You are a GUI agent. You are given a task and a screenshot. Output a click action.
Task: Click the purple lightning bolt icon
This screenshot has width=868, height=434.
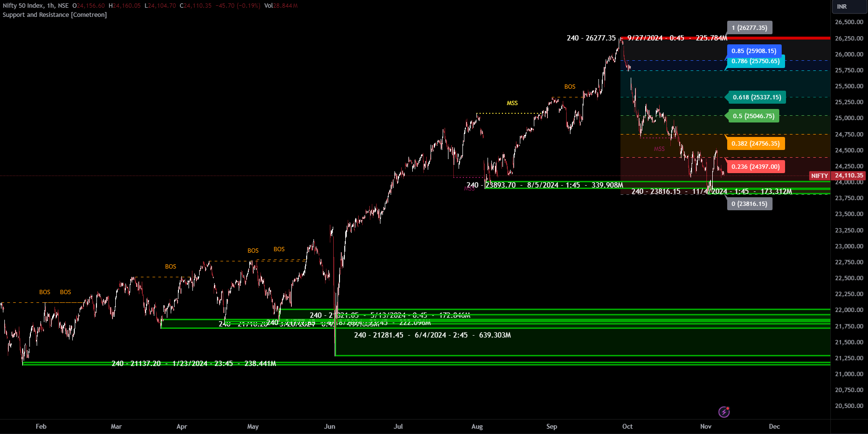click(724, 412)
